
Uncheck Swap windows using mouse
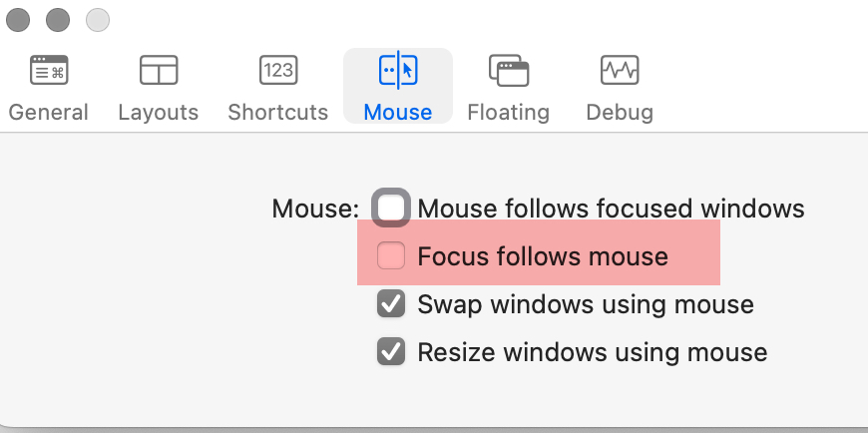(391, 303)
